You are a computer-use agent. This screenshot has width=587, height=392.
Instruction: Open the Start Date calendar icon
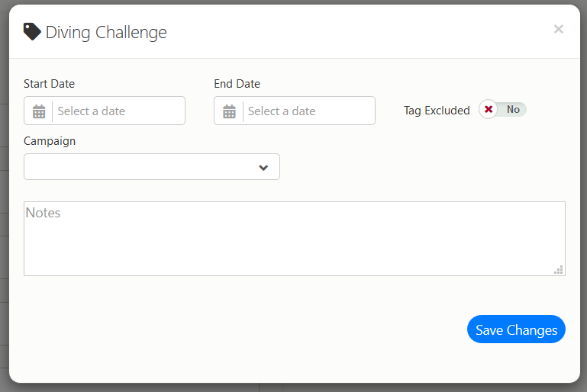[39, 111]
